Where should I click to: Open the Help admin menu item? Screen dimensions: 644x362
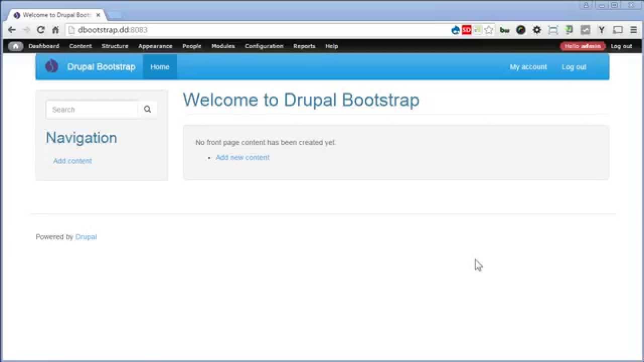[332, 46]
